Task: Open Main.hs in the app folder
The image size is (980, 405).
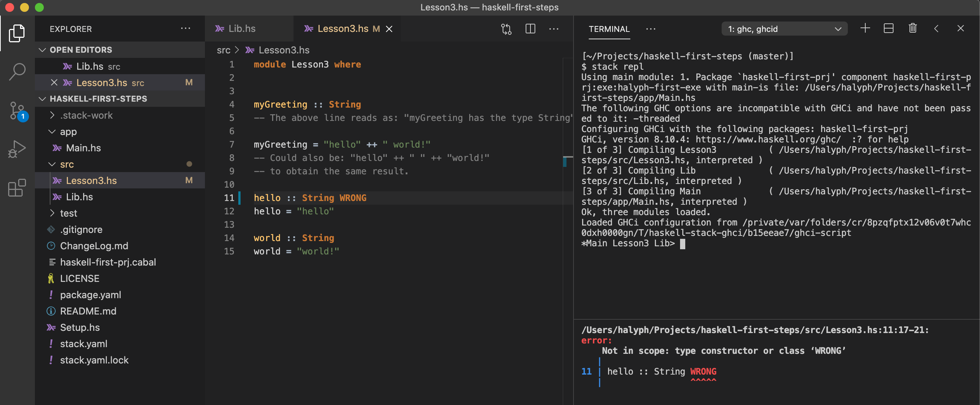Action: click(120, 148)
